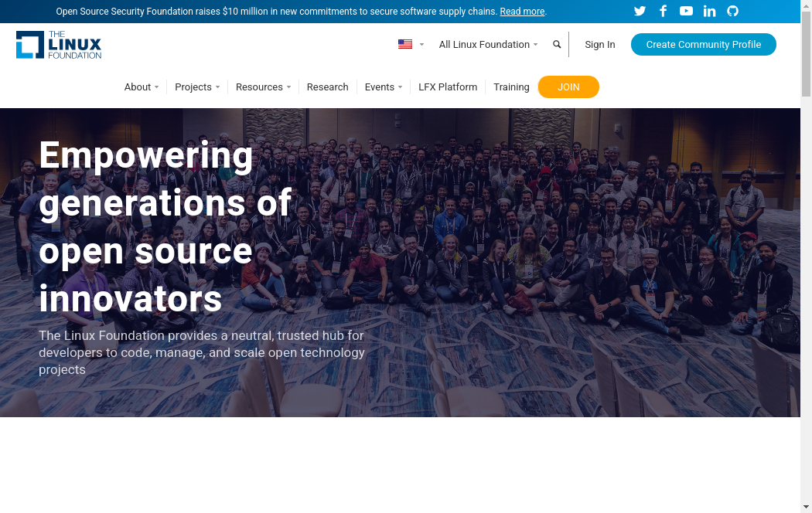Image resolution: width=812 pixels, height=513 pixels.
Task: Select Training in the navigation bar
Action: click(511, 87)
